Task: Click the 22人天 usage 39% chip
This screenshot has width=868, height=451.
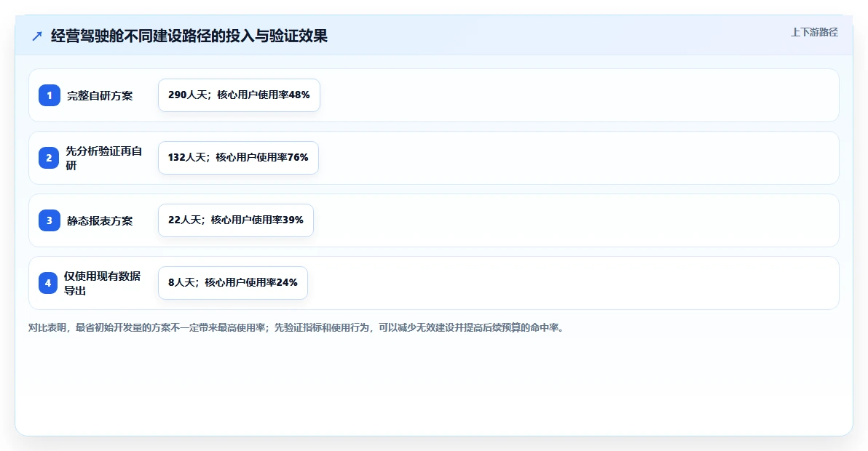Action: pos(236,220)
